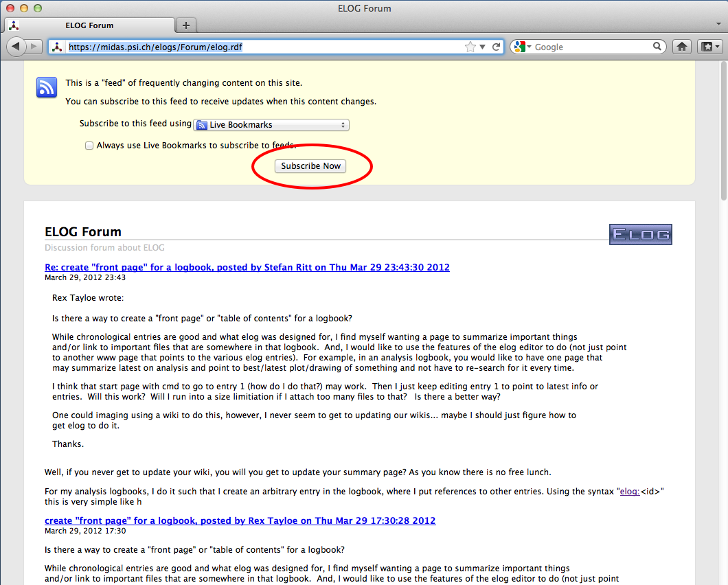Open the 'create front page' post by Rex Tayloe
Screen dimensions: 728x585
240,520
